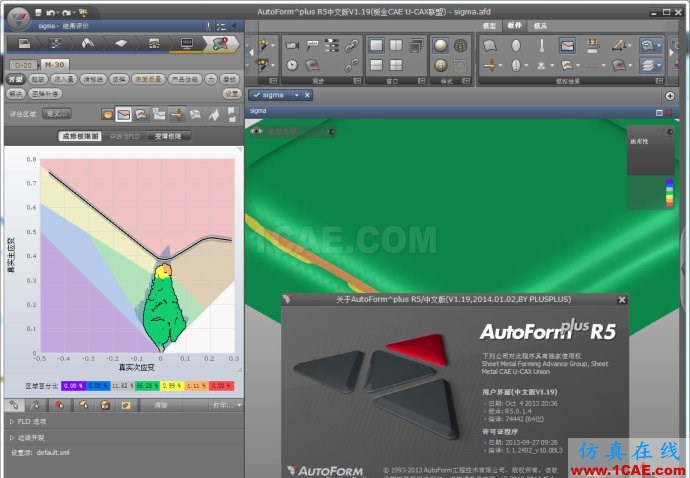
Task: Select the wrinkling surface result icon next to FLD
Action: [x=141, y=114]
